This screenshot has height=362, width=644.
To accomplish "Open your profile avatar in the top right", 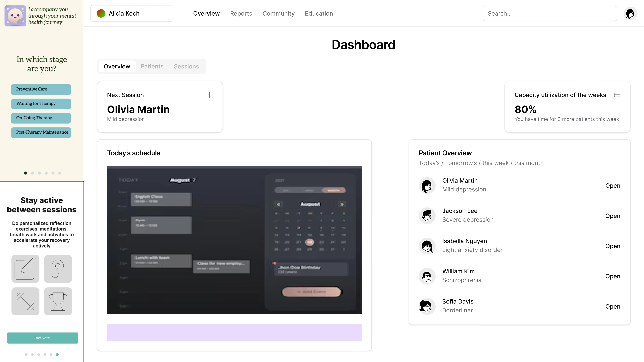I will tap(631, 13).
